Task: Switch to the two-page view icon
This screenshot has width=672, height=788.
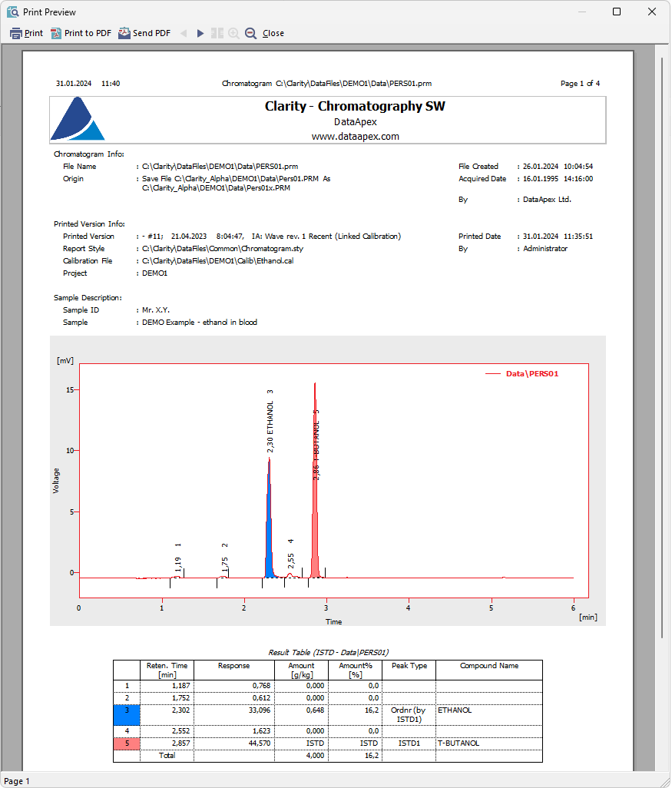Action: (217, 33)
